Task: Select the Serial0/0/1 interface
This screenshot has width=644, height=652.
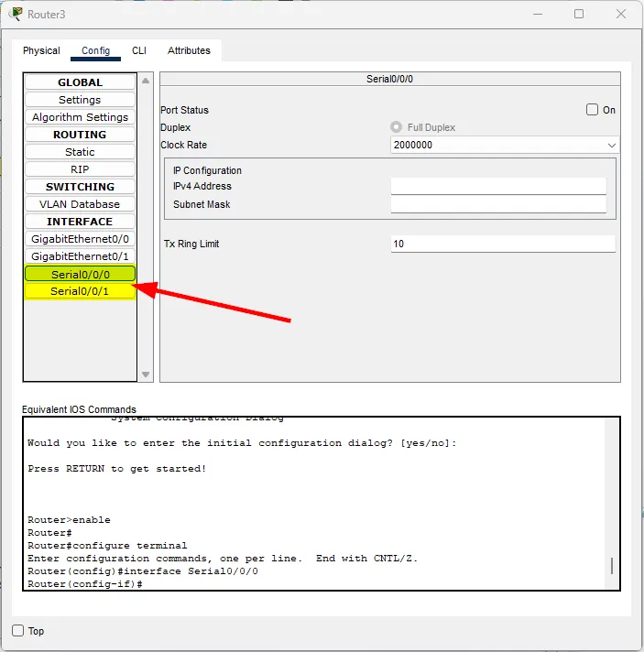Action: [x=80, y=291]
